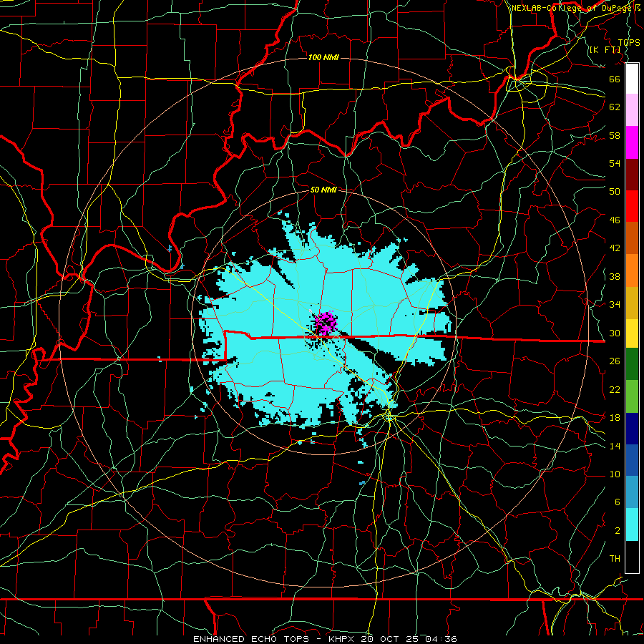The height and width of the screenshot is (644, 644).
Task: Click the '18' legend value
Action: pos(615,418)
